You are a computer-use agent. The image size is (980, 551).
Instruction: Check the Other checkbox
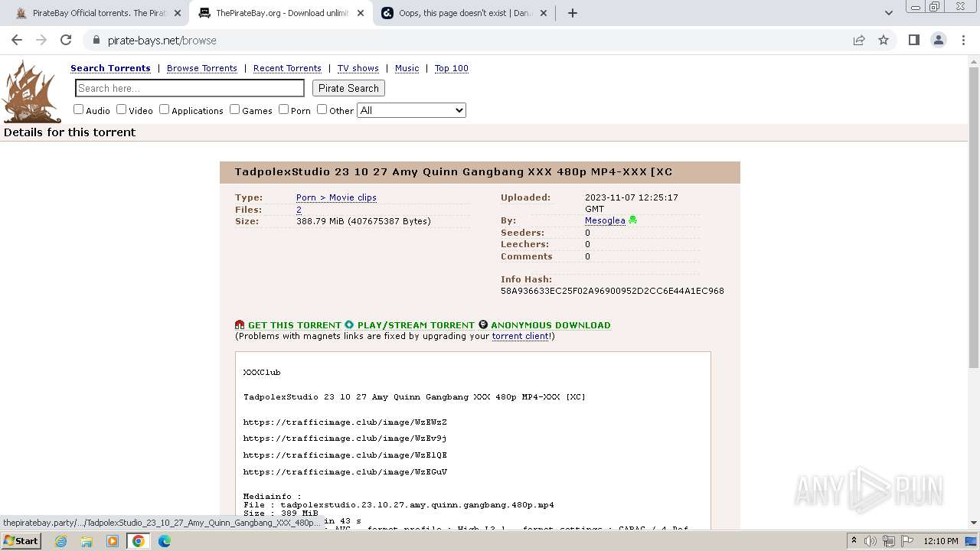point(322,109)
